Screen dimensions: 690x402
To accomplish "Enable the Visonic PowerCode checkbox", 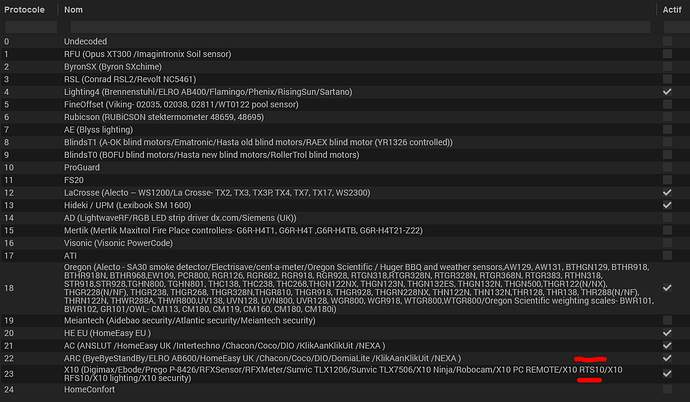I will click(667, 242).
